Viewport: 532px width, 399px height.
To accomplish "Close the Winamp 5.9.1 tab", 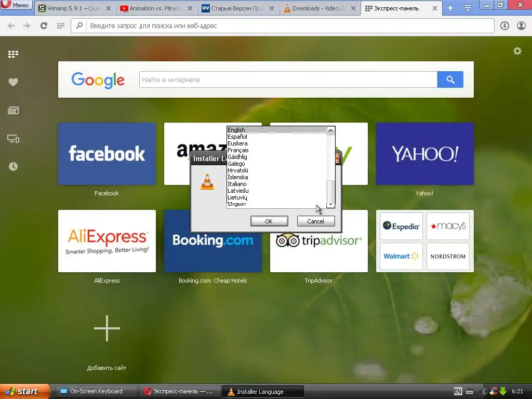I will [109, 8].
